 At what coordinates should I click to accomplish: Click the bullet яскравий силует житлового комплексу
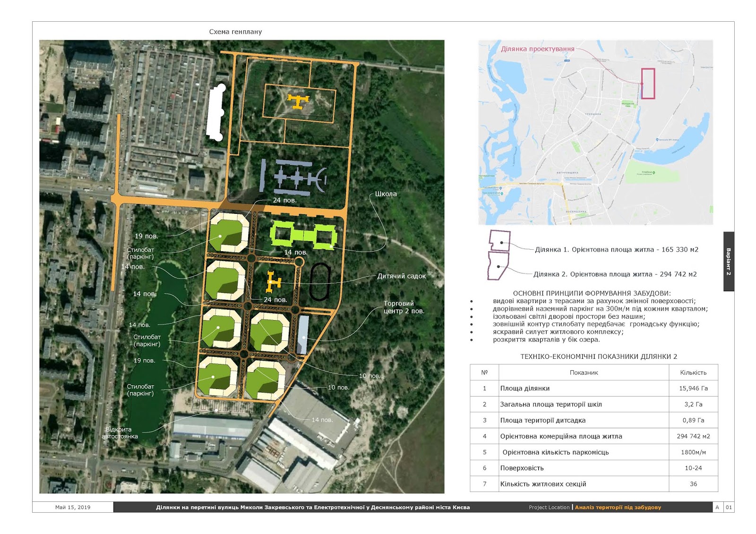point(558,331)
